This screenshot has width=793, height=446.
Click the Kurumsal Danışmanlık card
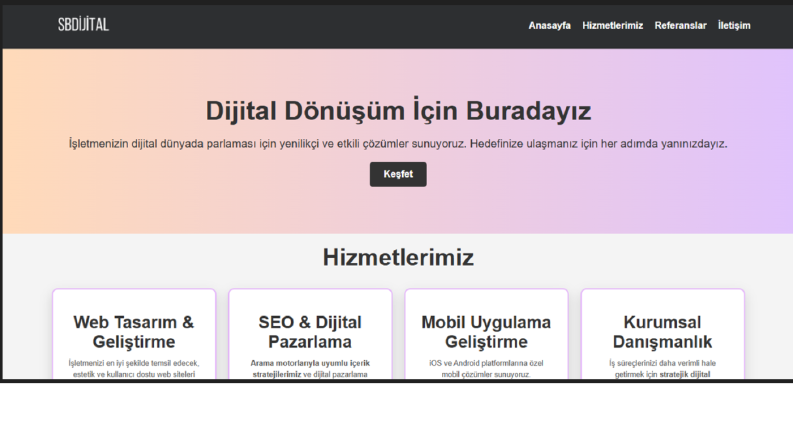click(663, 334)
